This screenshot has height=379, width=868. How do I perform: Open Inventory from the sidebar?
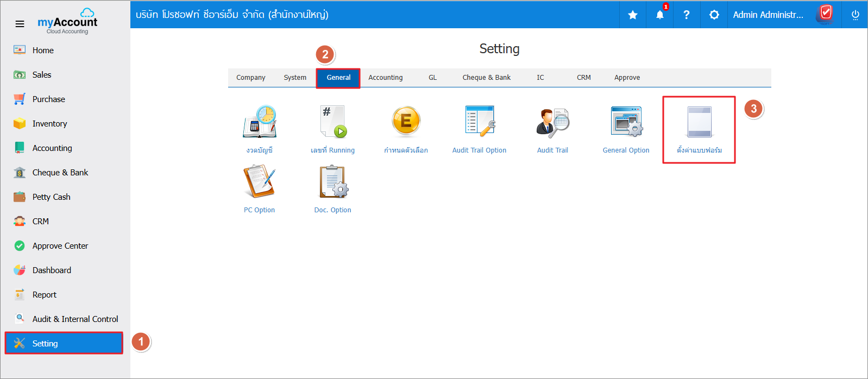click(49, 124)
